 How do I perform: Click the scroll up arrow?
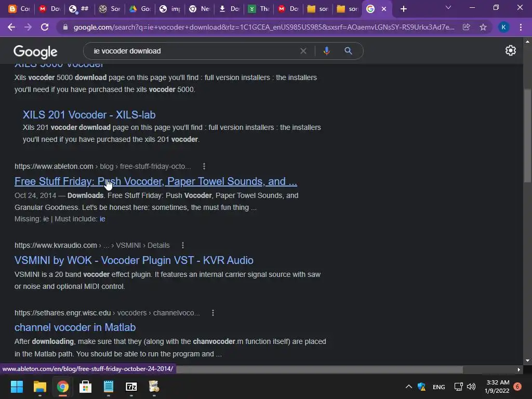coord(527,42)
